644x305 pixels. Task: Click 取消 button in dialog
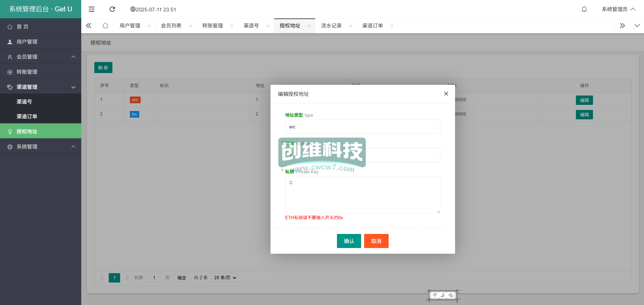pos(376,241)
